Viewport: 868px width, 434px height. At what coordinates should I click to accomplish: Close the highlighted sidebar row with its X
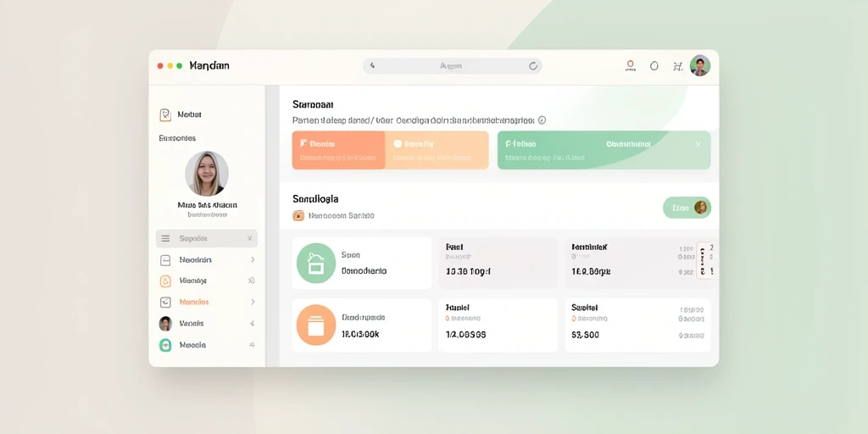pos(250,238)
